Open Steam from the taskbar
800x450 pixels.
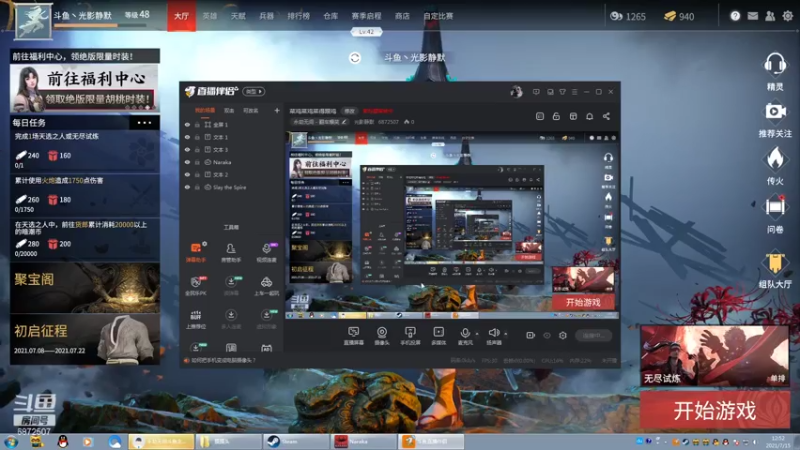pyautogui.click(x=296, y=441)
